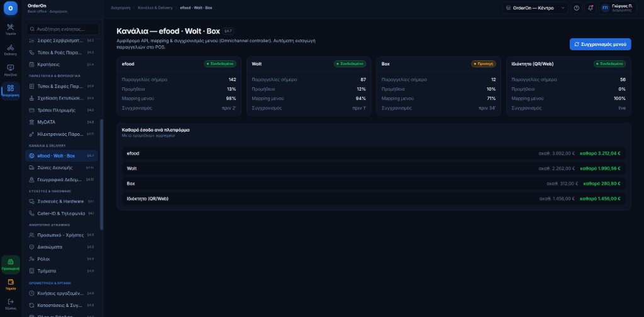This screenshot has width=644, height=317.
Task: Open the Τύποι & Ροές Παρα... sidebar item
Action: 61,53
